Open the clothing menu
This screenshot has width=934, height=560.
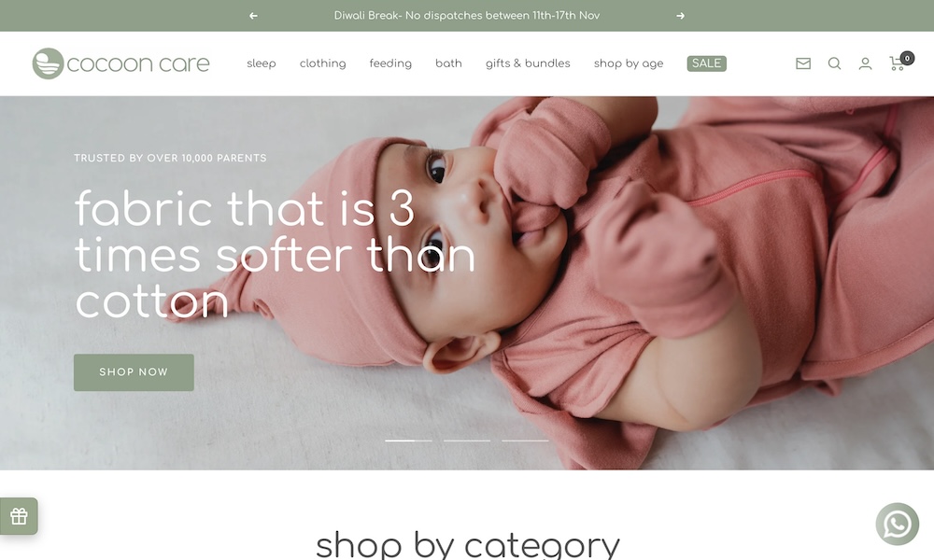pyautogui.click(x=323, y=63)
